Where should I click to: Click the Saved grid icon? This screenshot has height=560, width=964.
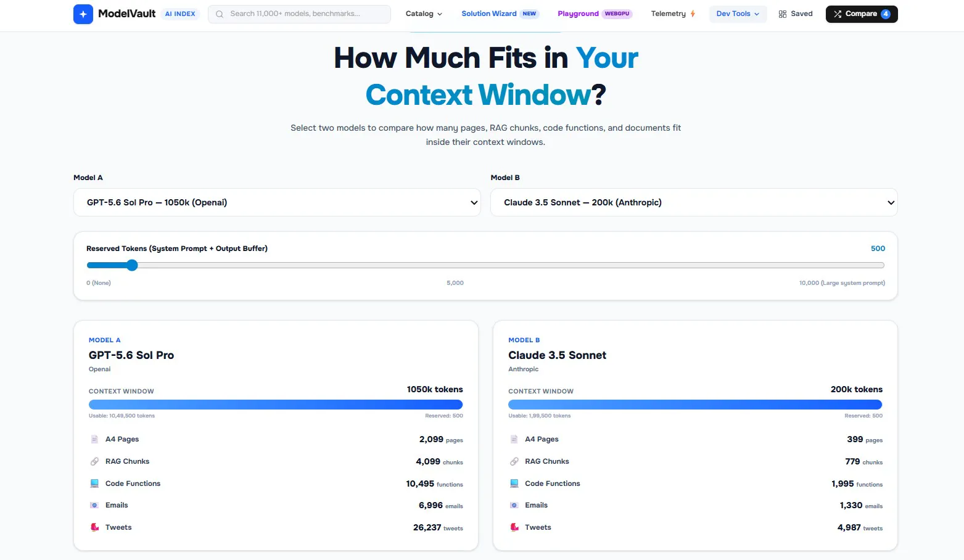783,14
